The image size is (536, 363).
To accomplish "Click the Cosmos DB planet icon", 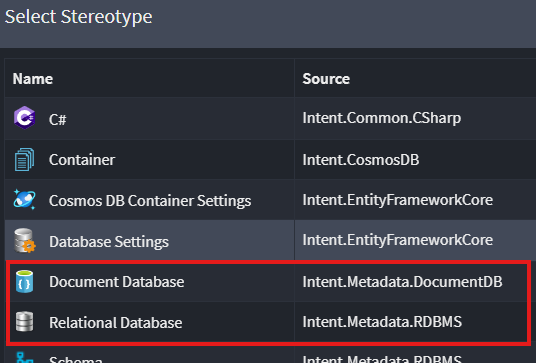I will (x=24, y=199).
